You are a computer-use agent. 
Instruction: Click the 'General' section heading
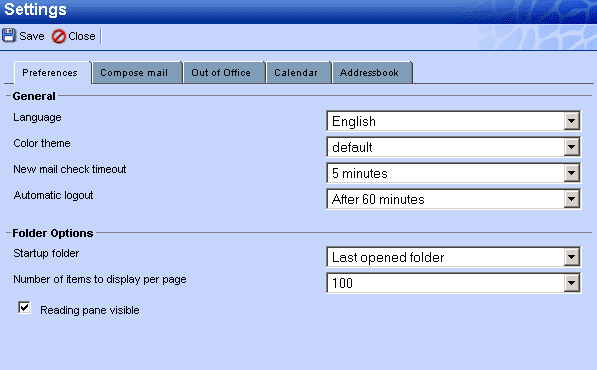[34, 96]
